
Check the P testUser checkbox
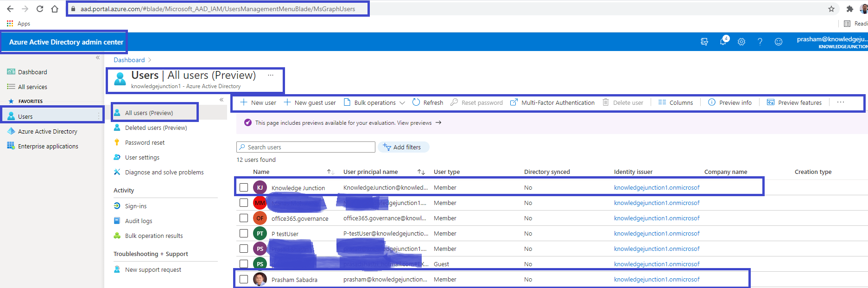tap(244, 233)
